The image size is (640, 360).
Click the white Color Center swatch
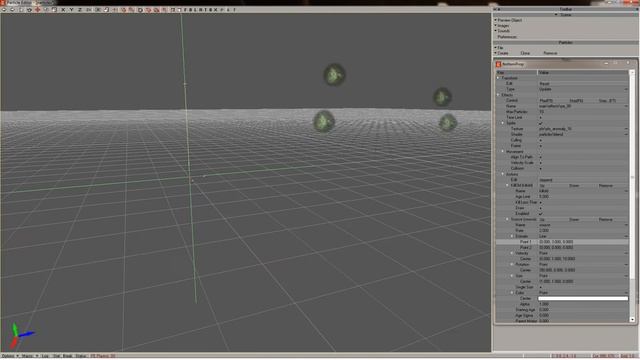583,298
